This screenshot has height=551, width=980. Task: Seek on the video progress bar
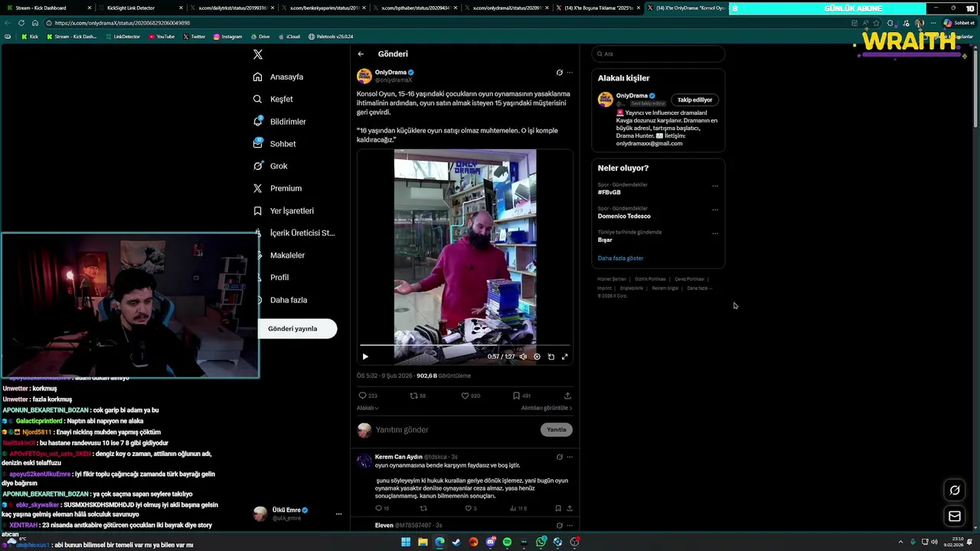coord(465,346)
